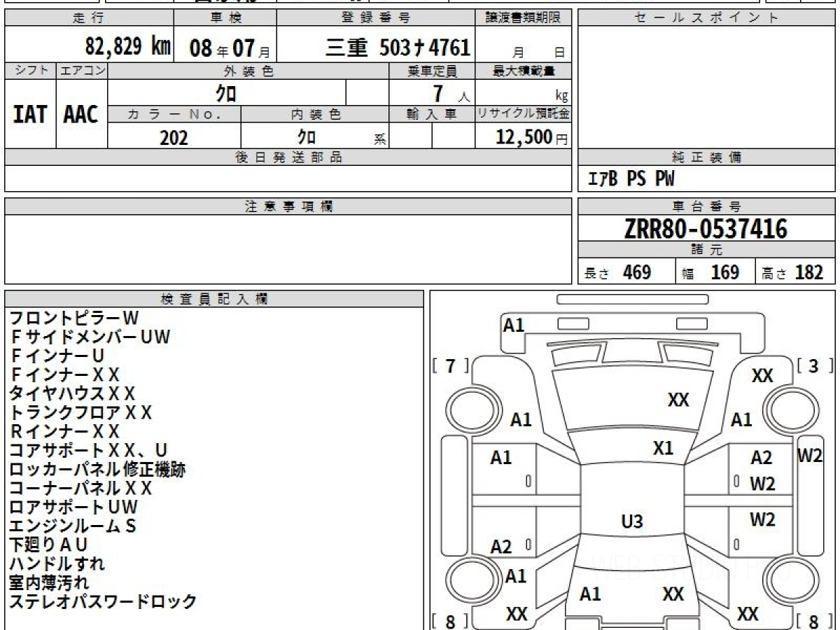
Task: Click the chassis number ZRR80-0537416
Action: point(706,229)
